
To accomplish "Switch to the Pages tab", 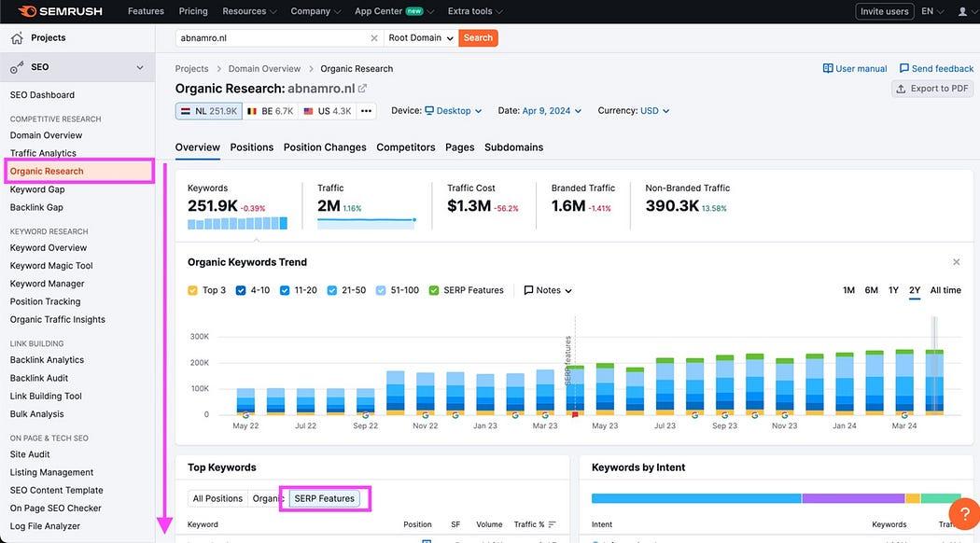I will 460,147.
